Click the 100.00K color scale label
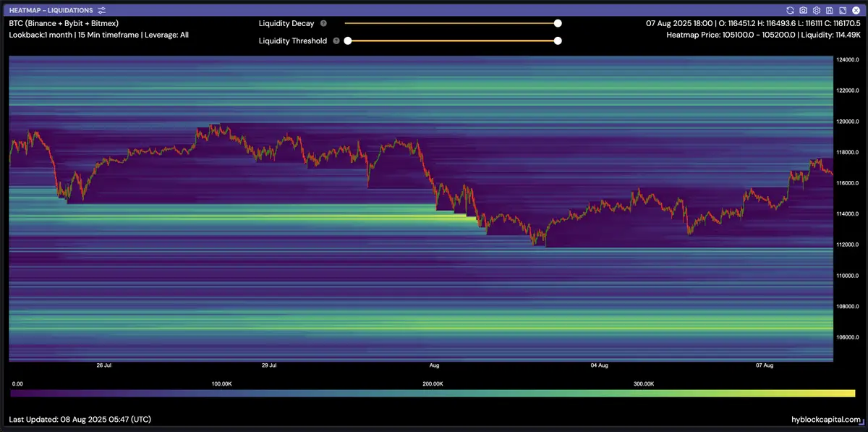 pyautogui.click(x=221, y=384)
